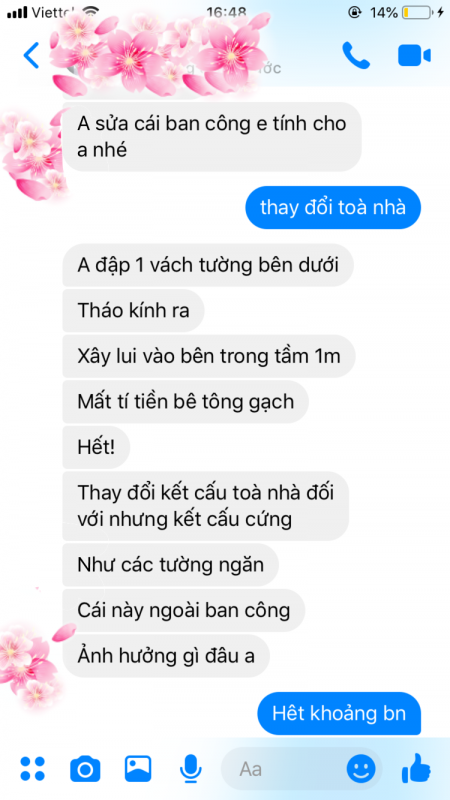Record a voice message with microphone
The image size is (450, 800).
click(191, 769)
